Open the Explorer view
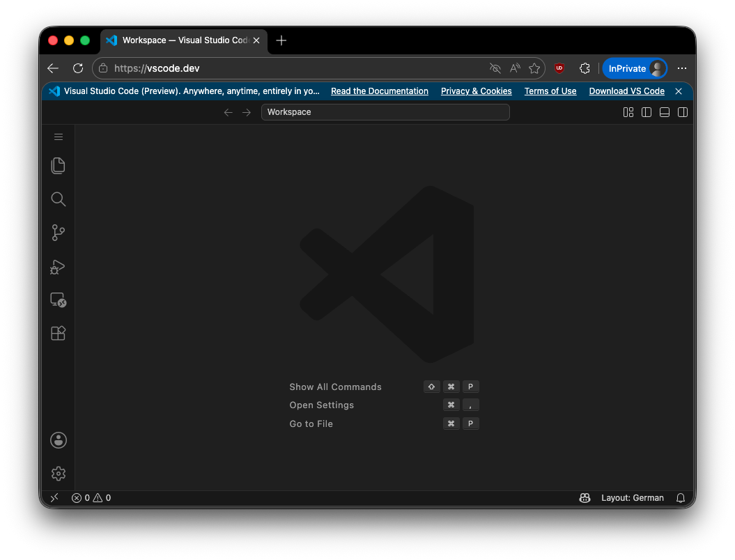 point(58,166)
